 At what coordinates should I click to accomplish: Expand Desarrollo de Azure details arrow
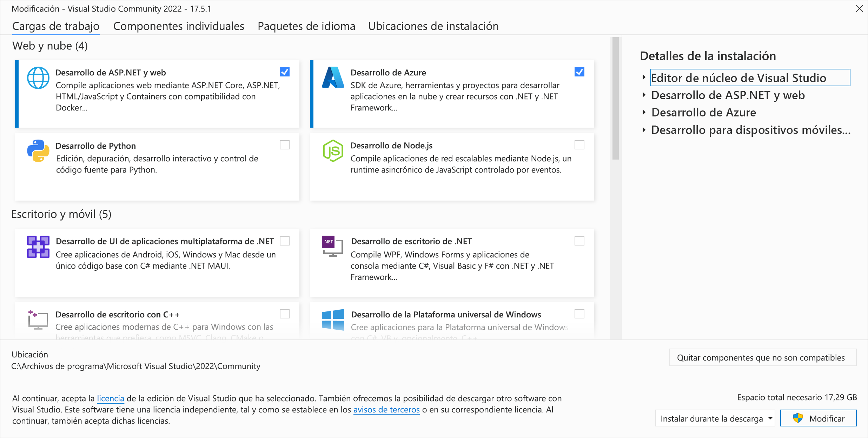click(644, 112)
